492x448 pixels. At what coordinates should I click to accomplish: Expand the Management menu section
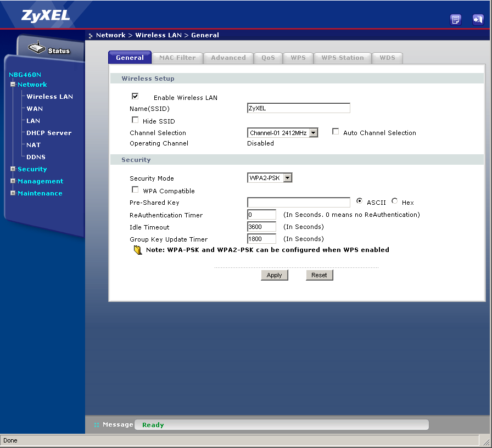pyautogui.click(x=13, y=181)
